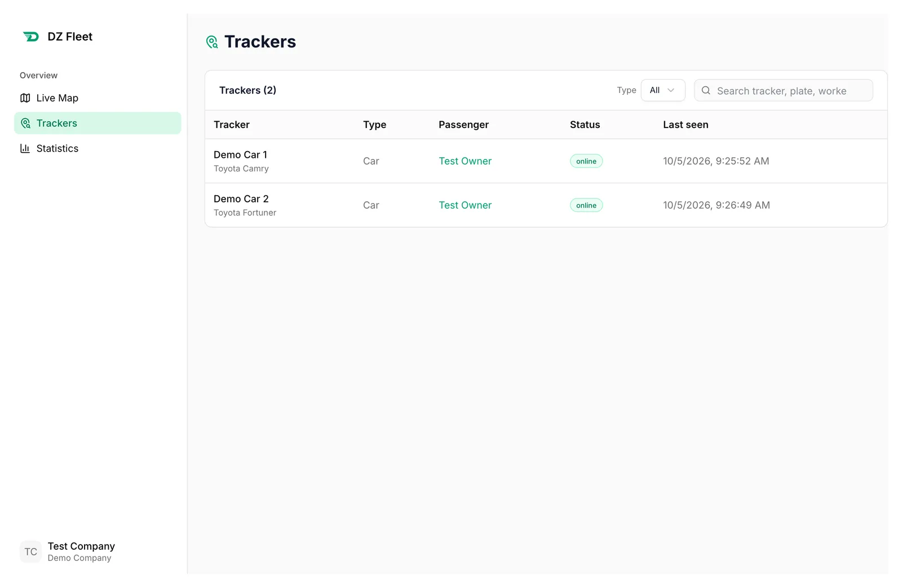Click the Last seen column header
Screen dimensions: 902x588
point(686,125)
